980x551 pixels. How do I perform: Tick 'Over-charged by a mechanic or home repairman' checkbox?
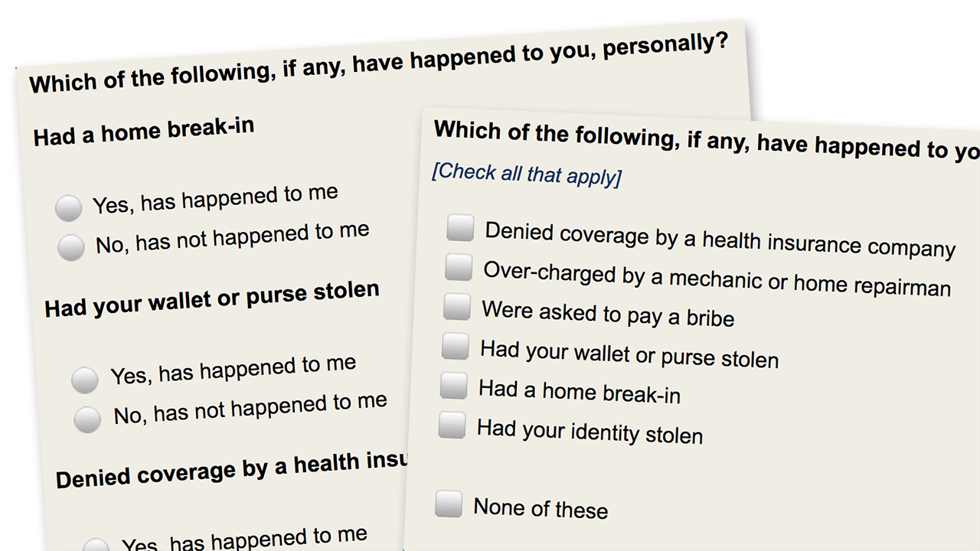click(459, 268)
